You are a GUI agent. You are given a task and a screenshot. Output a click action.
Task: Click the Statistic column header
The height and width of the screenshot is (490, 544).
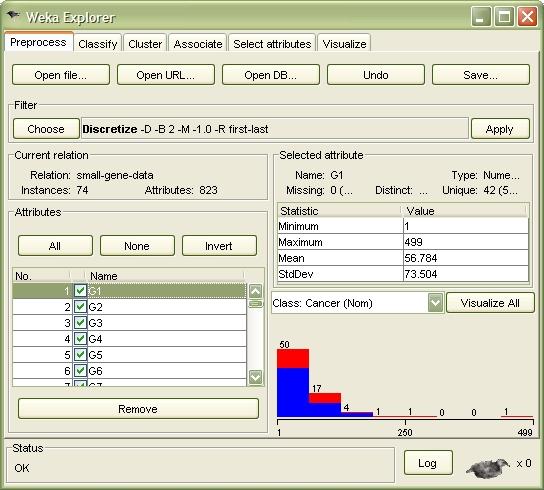coord(339,211)
